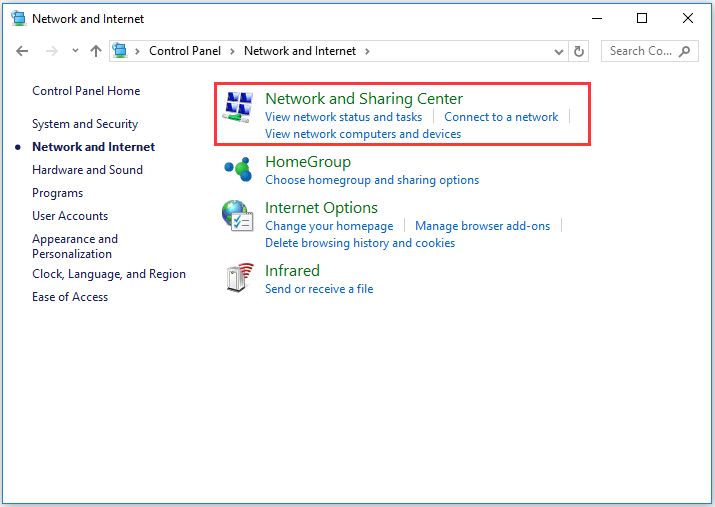Navigate up one level with up arrow
The image size is (715, 507).
96,51
